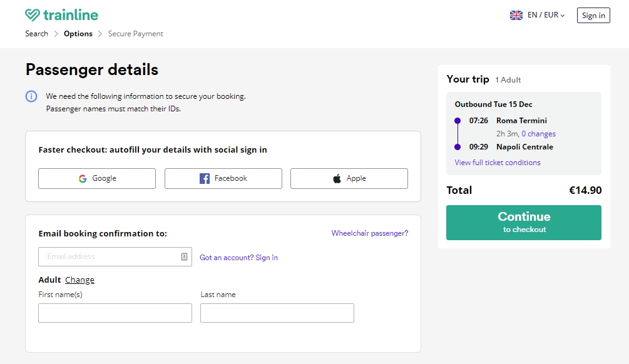Click the blue information circle icon
The image size is (629, 364).
(x=31, y=96)
